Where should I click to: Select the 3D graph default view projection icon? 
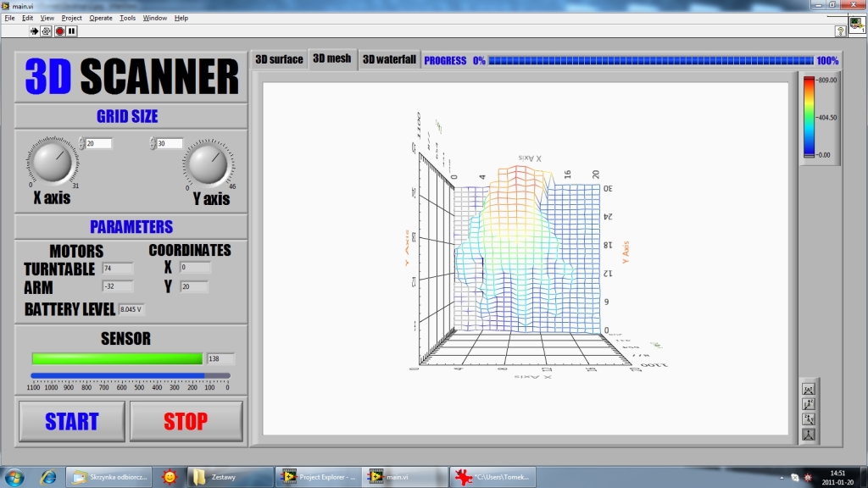tap(809, 435)
